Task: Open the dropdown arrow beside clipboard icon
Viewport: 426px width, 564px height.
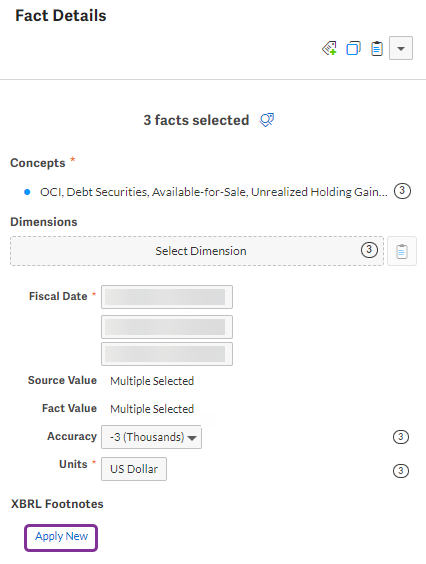Action: click(x=401, y=48)
